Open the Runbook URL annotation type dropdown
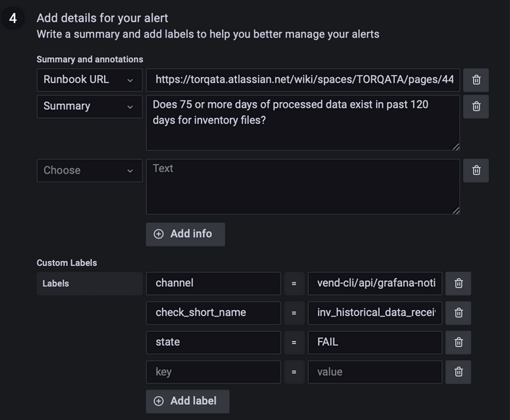The height and width of the screenshot is (420, 510). pyautogui.click(x=90, y=80)
